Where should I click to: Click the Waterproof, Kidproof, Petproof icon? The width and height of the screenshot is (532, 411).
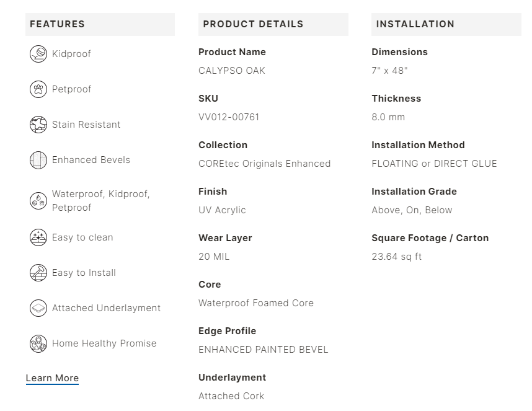click(38, 201)
